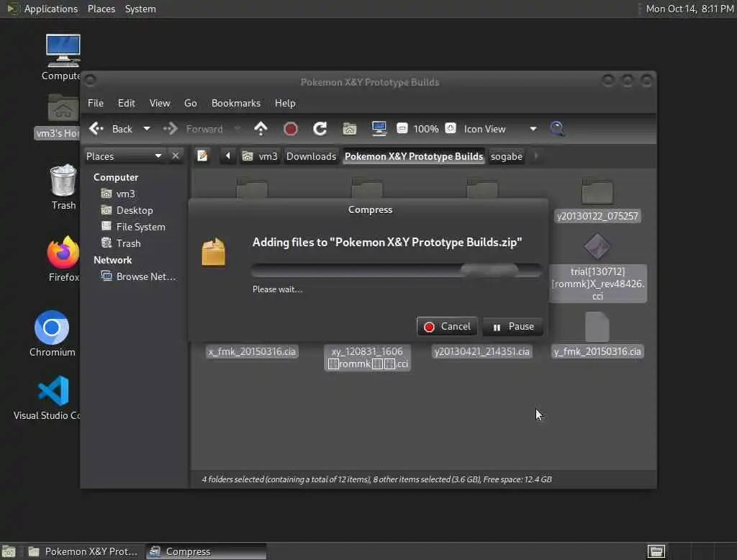Open the Edit menu

(126, 103)
